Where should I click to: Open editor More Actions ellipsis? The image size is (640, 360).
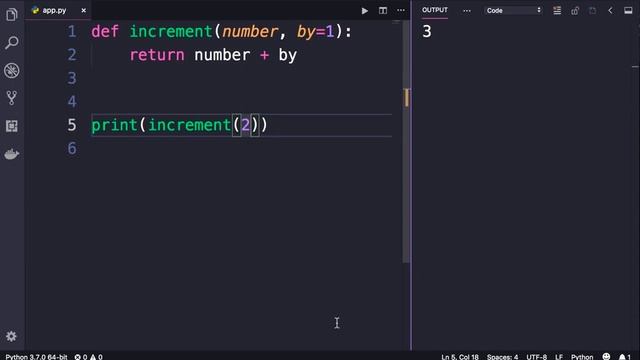click(401, 11)
